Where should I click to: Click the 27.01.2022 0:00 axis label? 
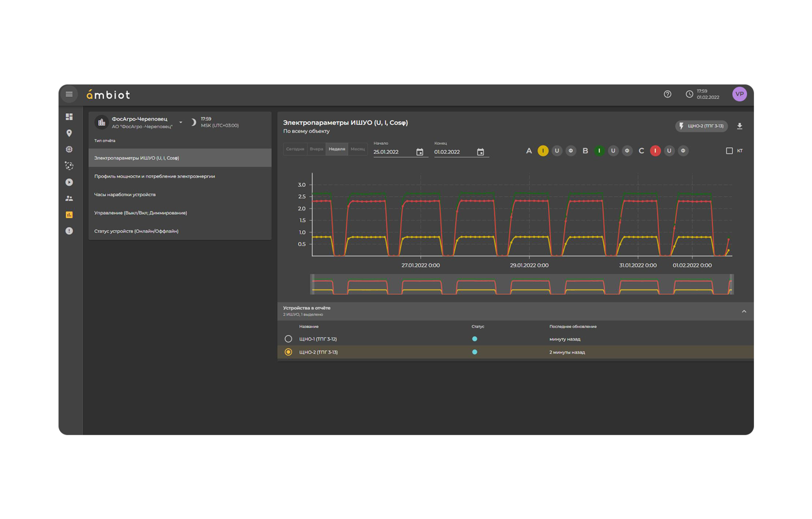coord(420,265)
